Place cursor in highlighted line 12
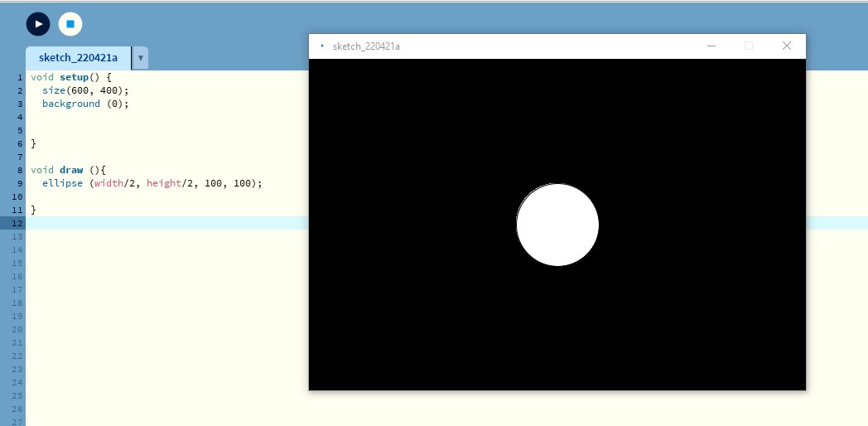868x426 pixels. click(166, 223)
